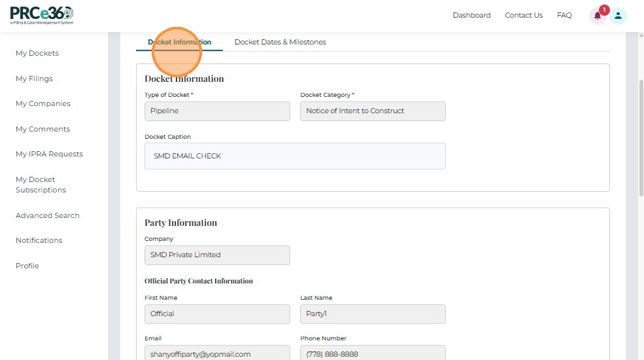Click the PRCe360 logo
The width and height of the screenshot is (644, 360).
42,15
